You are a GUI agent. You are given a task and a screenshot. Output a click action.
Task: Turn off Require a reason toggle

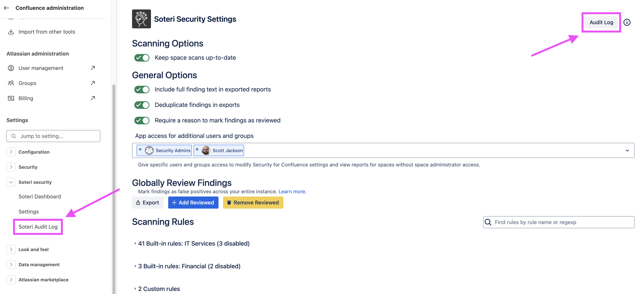coord(142,120)
